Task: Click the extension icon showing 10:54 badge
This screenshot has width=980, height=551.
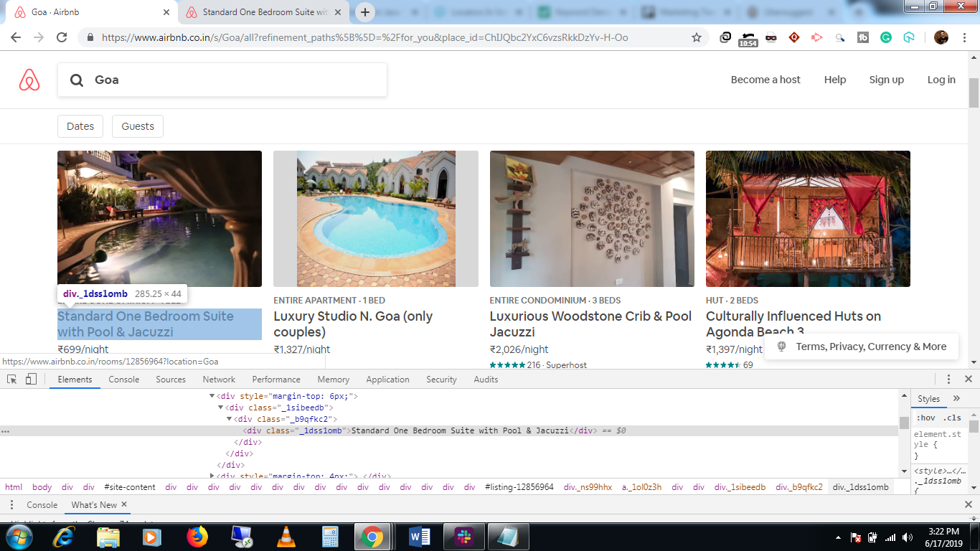Action: click(748, 39)
